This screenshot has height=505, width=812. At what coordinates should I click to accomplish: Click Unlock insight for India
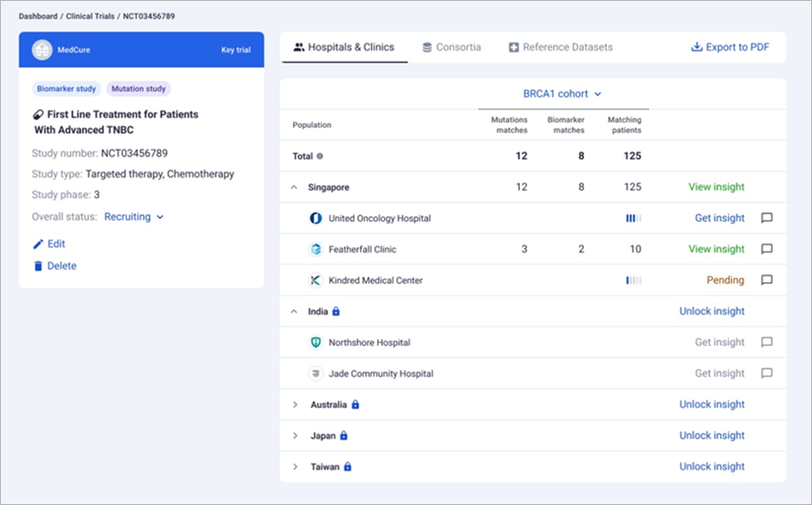tap(711, 312)
